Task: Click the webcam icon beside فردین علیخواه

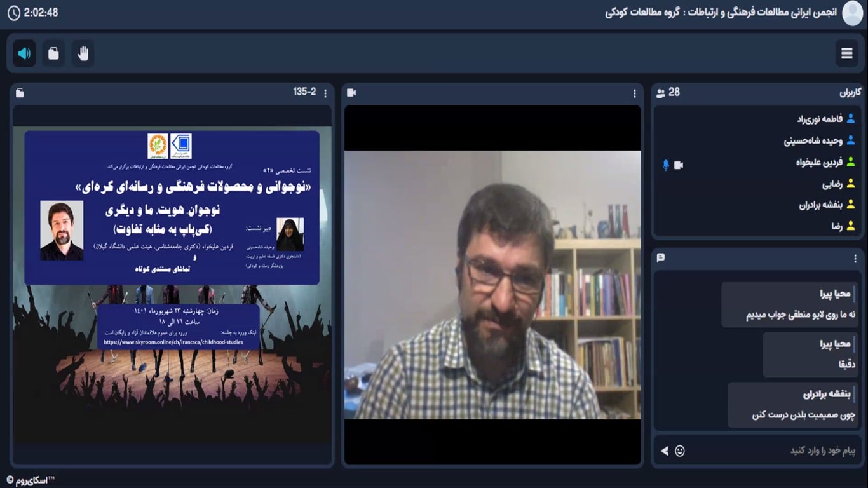Action: 679,165
